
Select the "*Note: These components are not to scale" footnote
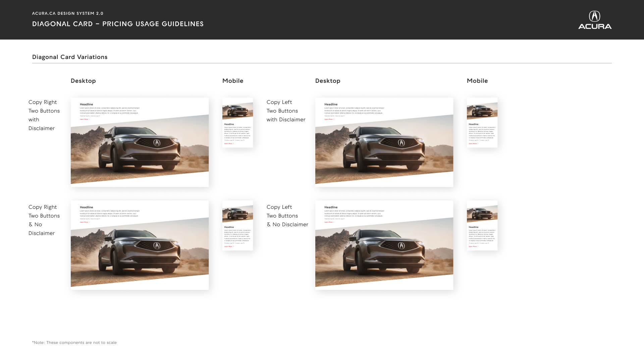pos(74,343)
